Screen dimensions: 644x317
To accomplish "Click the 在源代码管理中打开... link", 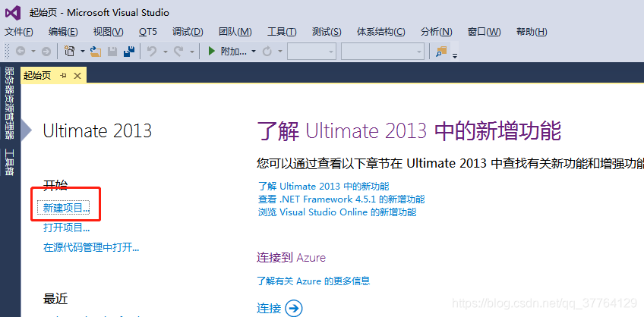I will [91, 247].
